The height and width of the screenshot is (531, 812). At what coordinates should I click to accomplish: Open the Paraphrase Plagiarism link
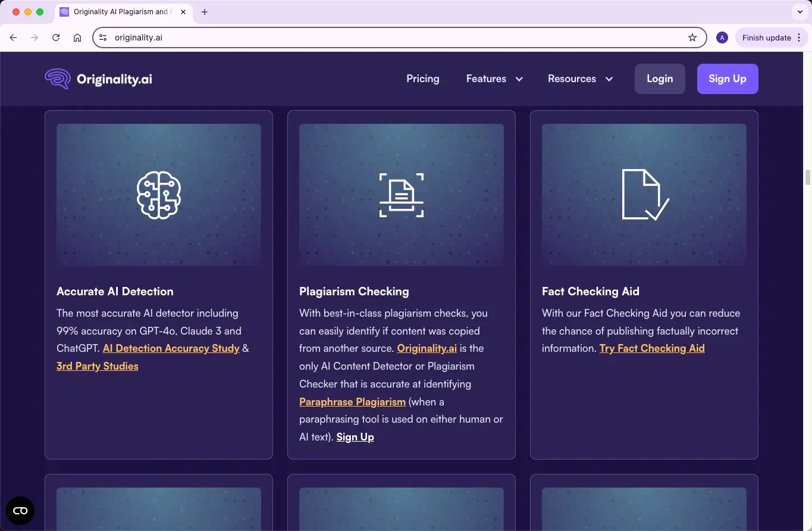352,402
